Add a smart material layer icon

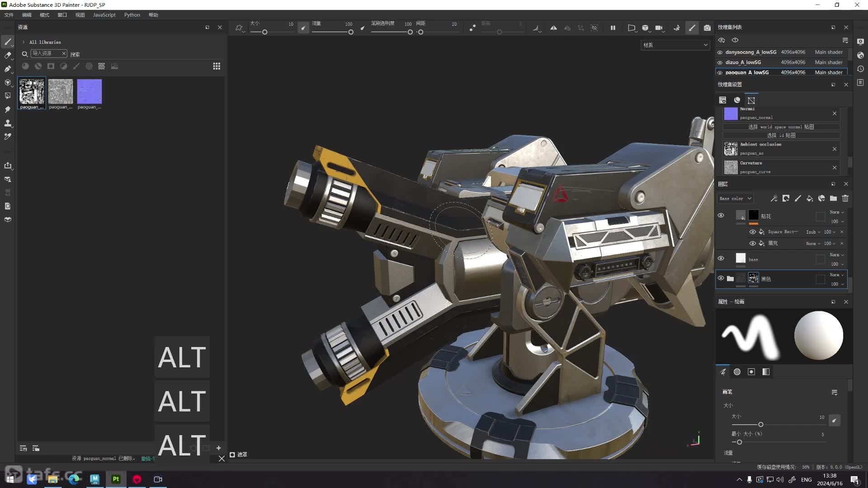821,198
